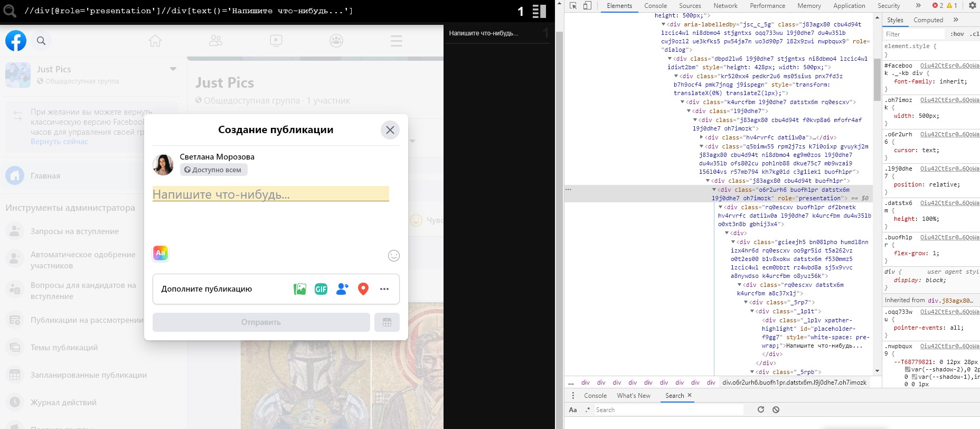Add location pin to the post

363,289
